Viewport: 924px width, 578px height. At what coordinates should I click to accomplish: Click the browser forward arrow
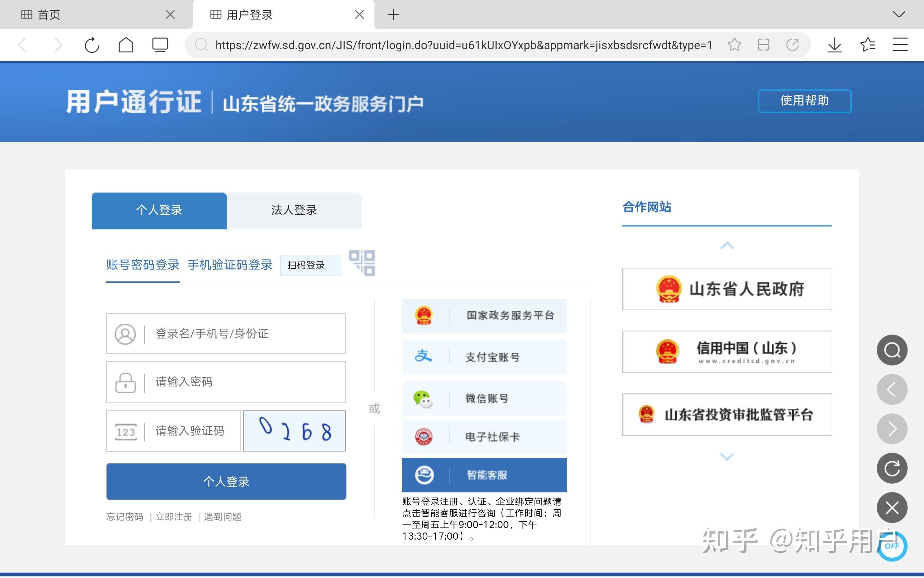58,45
